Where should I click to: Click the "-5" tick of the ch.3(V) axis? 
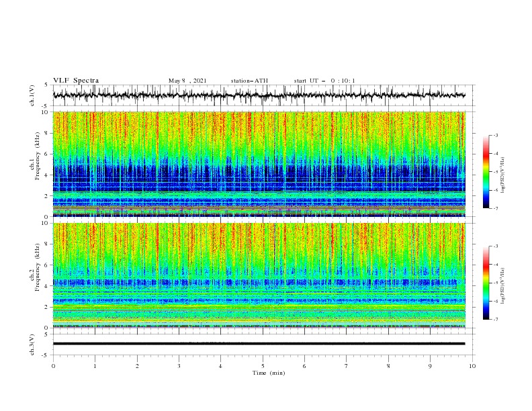pyautogui.click(x=46, y=355)
